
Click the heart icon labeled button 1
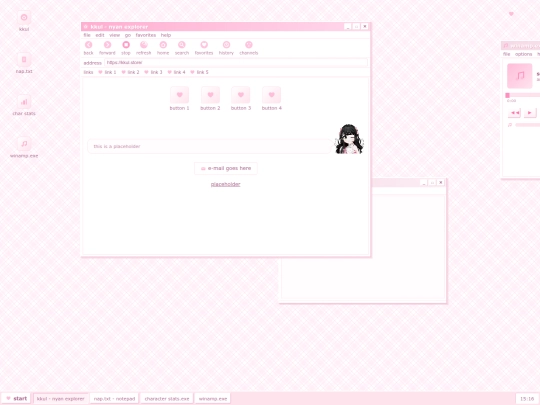pyautogui.click(x=179, y=95)
